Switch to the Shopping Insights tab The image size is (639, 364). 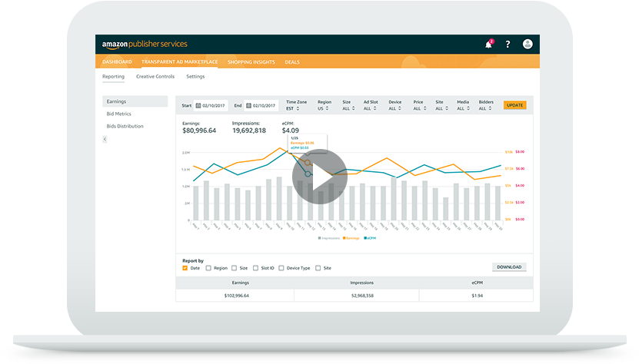(x=251, y=61)
